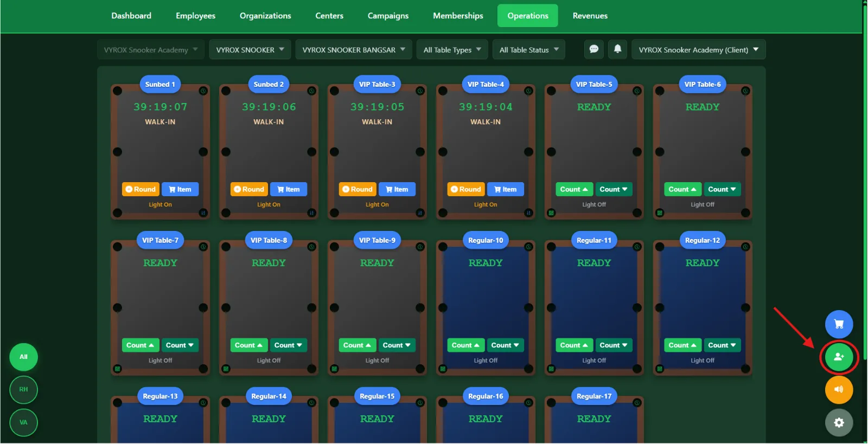Click the clock icon on VIP Table-3
Screen dimensions: 868x444
pos(420,91)
